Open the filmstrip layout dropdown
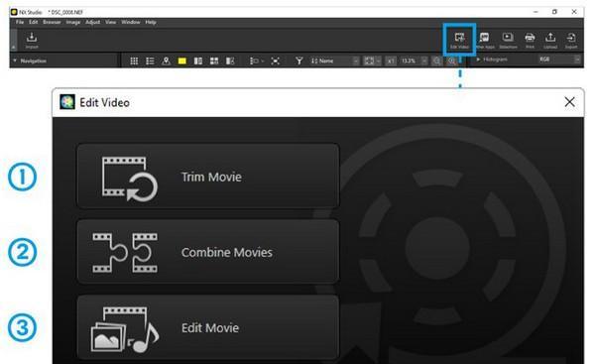Viewport: 595px width, 364px height. (257, 61)
